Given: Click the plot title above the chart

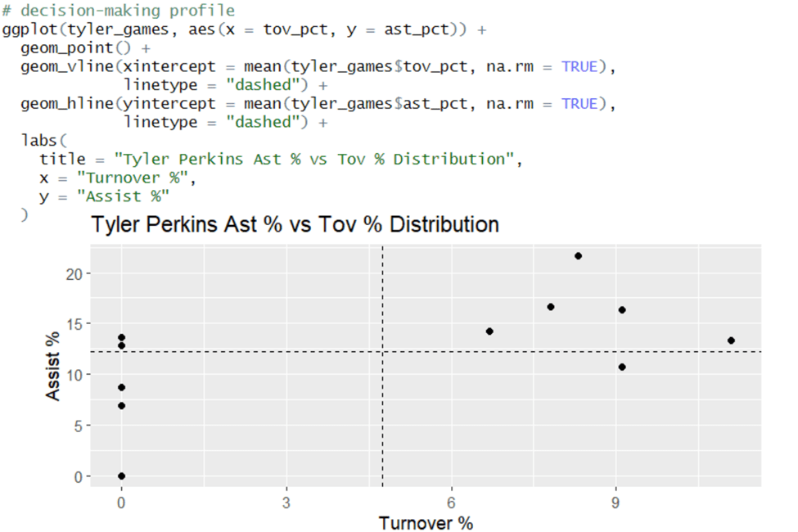Looking at the screenshot, I should (x=295, y=224).
